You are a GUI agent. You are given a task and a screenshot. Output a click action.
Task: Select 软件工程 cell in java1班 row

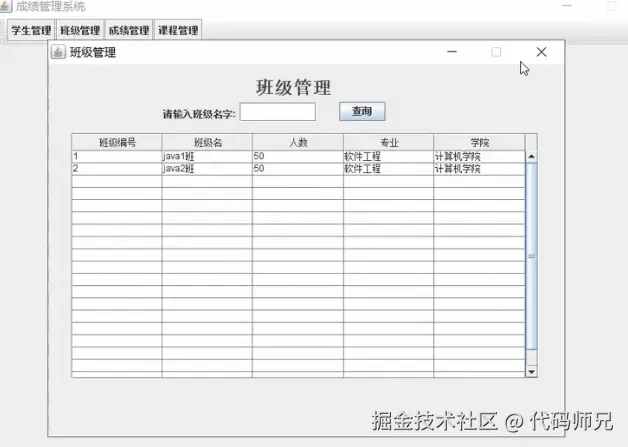click(388, 157)
